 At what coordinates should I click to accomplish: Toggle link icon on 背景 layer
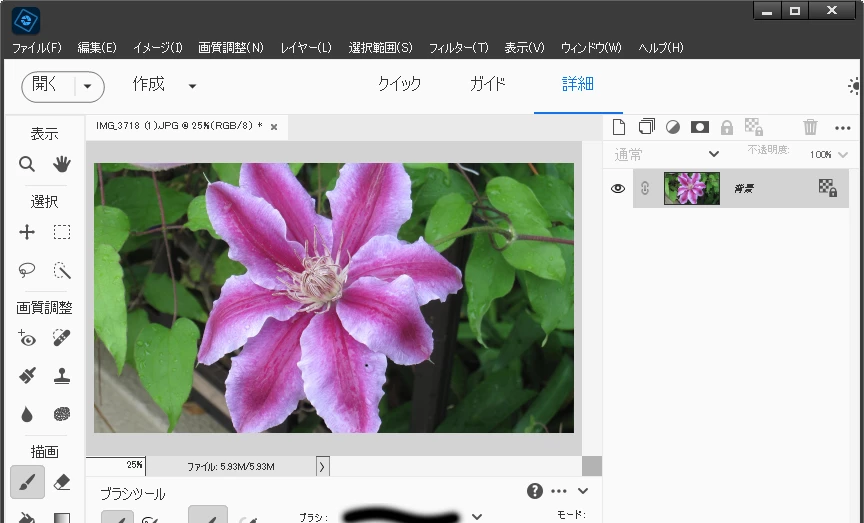pos(645,188)
